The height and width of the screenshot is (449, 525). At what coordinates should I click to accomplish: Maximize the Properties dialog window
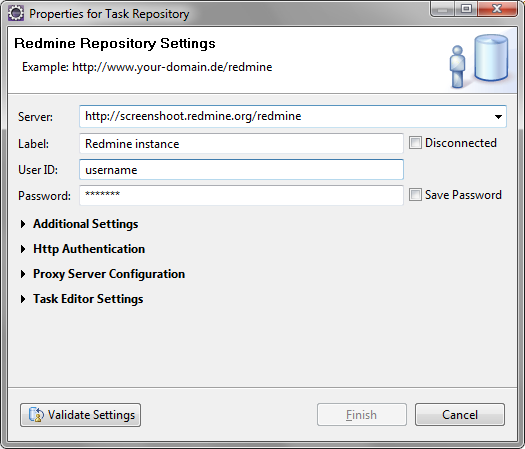[466, 9]
